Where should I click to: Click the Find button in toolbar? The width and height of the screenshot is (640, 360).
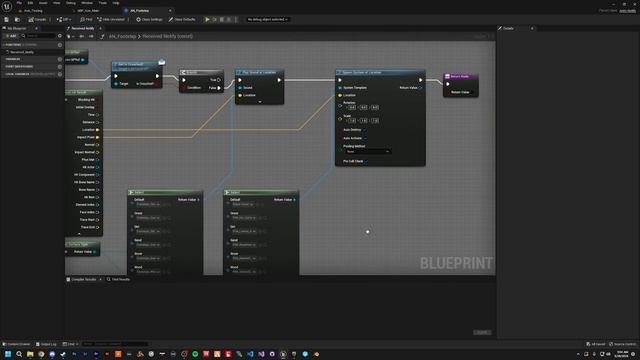pyautogui.click(x=86, y=19)
